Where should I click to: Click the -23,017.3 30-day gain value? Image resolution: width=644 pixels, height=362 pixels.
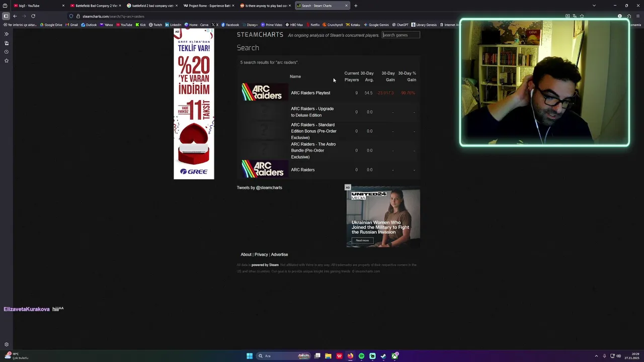click(x=385, y=93)
